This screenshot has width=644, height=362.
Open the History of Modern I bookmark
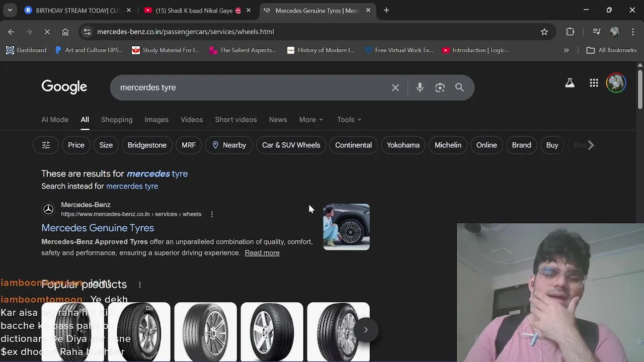click(x=320, y=50)
